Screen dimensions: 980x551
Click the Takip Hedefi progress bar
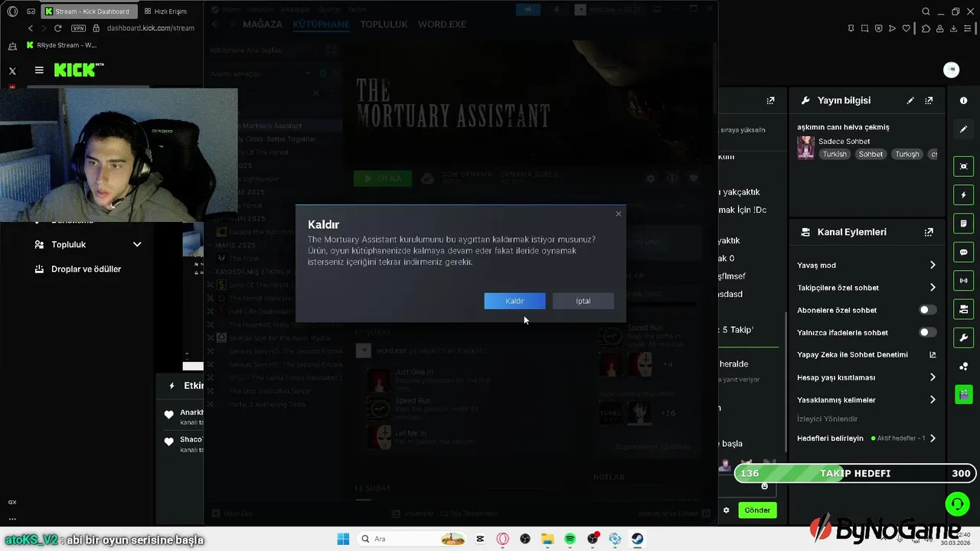(x=854, y=474)
